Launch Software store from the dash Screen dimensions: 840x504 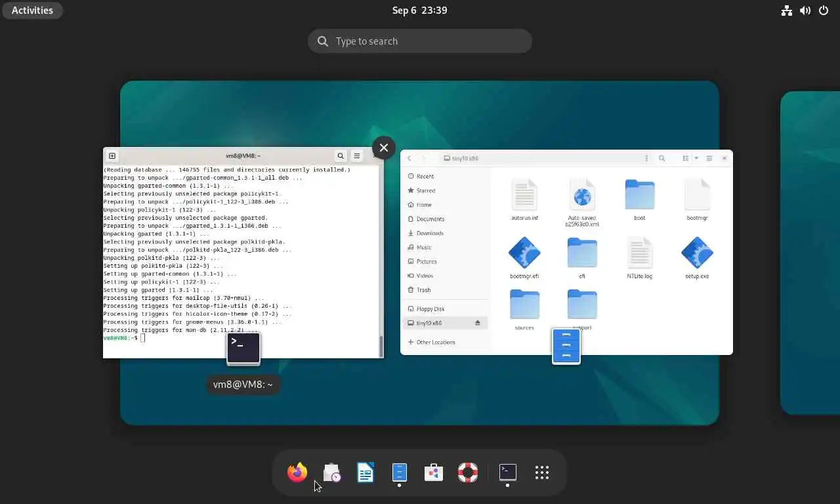click(434, 472)
